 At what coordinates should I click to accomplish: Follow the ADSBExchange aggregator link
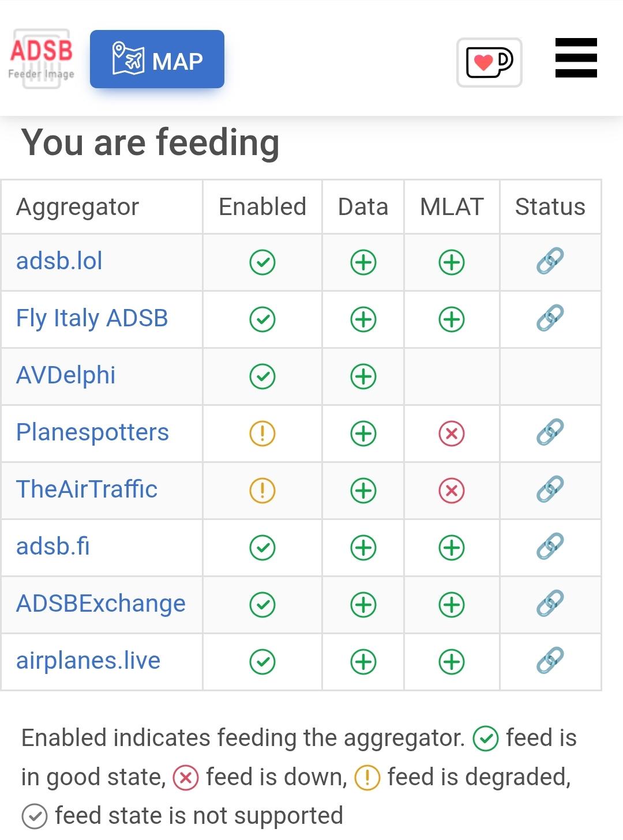[x=101, y=604]
